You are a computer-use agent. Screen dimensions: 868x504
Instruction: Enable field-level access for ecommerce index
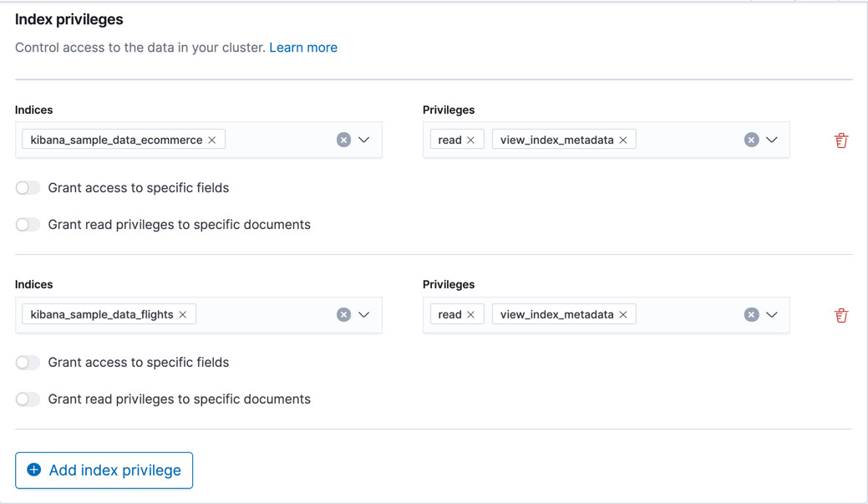28,188
